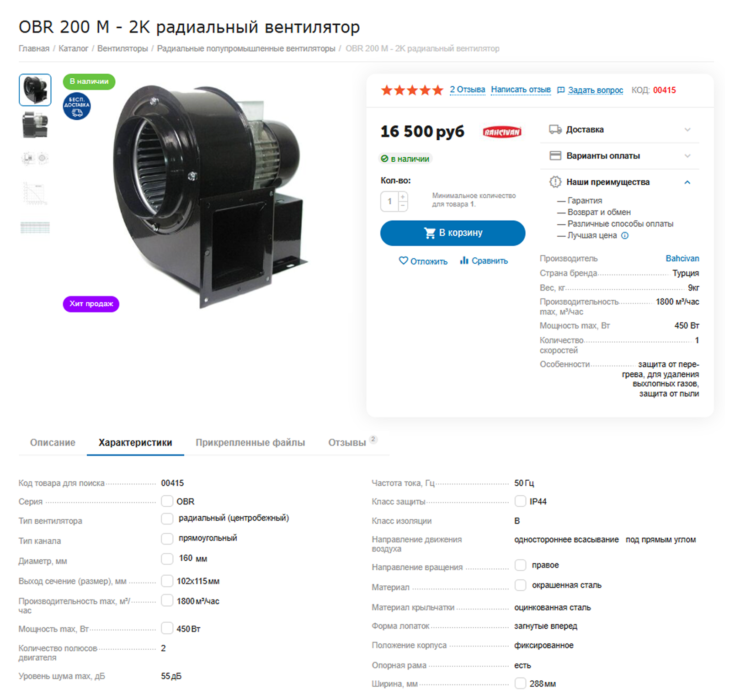Add product with В корзину button
Viewport: 735px width, 700px height.
pos(453,233)
